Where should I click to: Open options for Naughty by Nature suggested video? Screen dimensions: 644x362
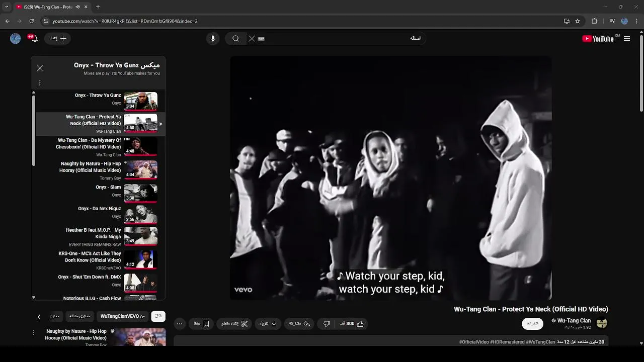[x=34, y=332]
